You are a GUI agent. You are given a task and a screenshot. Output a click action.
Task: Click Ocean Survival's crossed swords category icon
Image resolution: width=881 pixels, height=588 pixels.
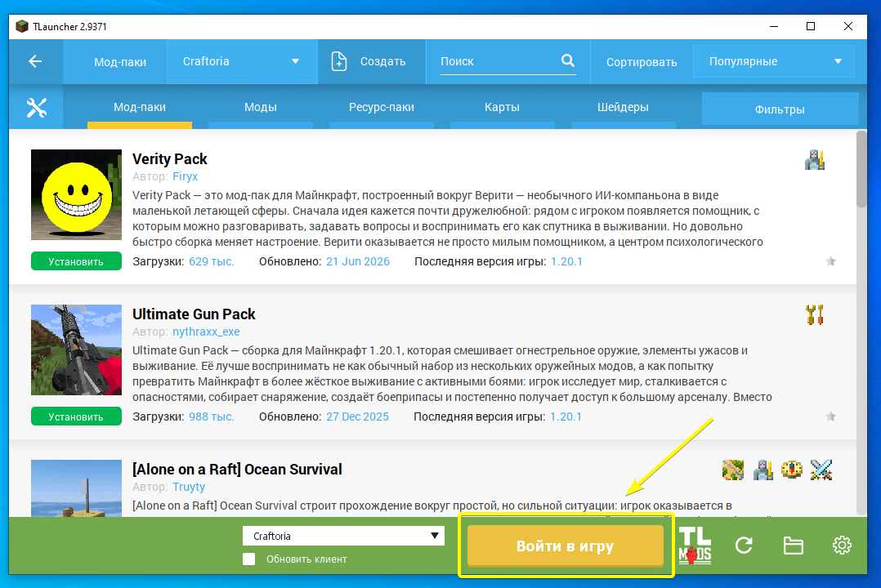[x=821, y=470]
